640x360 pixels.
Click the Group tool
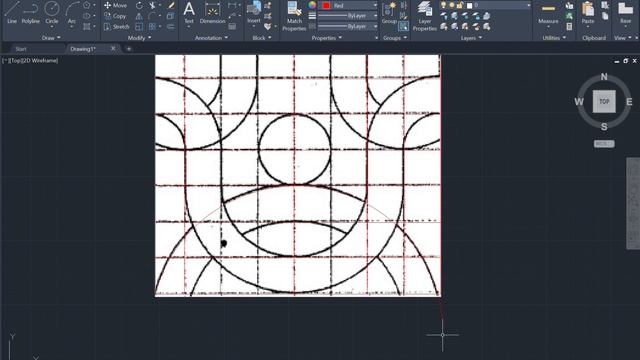pyautogui.click(x=389, y=13)
